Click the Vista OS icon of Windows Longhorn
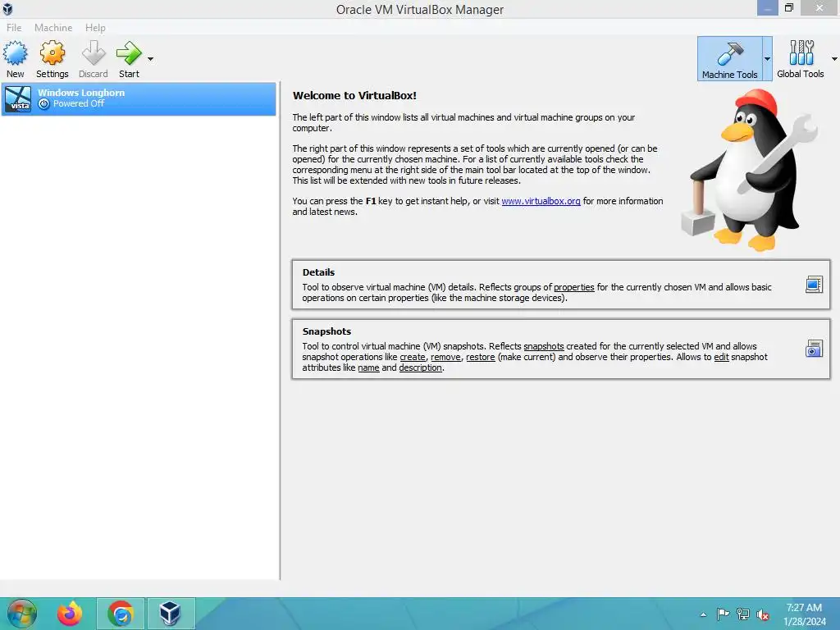840x630 pixels. tap(18, 98)
